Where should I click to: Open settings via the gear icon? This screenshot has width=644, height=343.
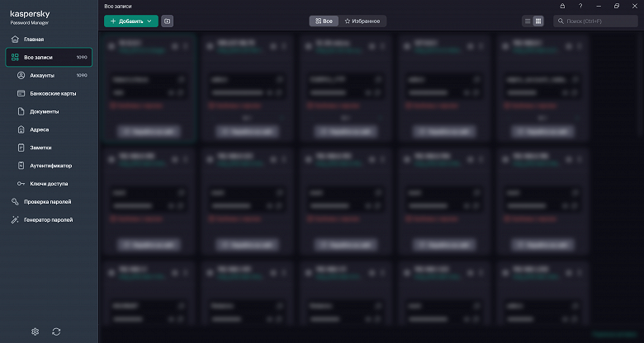(35, 331)
